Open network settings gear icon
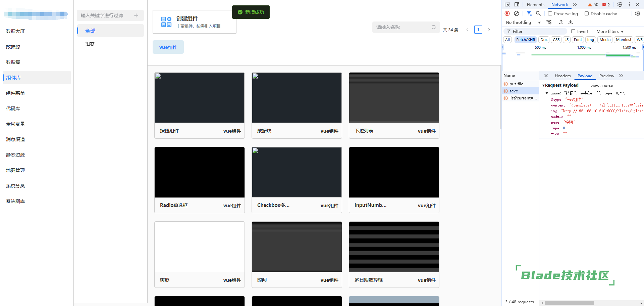This screenshot has height=306, width=644. coord(638,13)
